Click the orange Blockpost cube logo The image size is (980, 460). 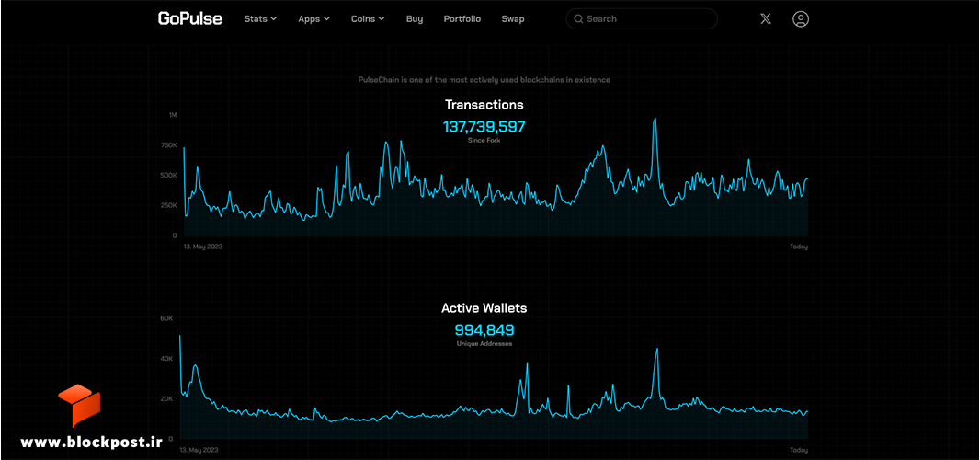[x=79, y=405]
